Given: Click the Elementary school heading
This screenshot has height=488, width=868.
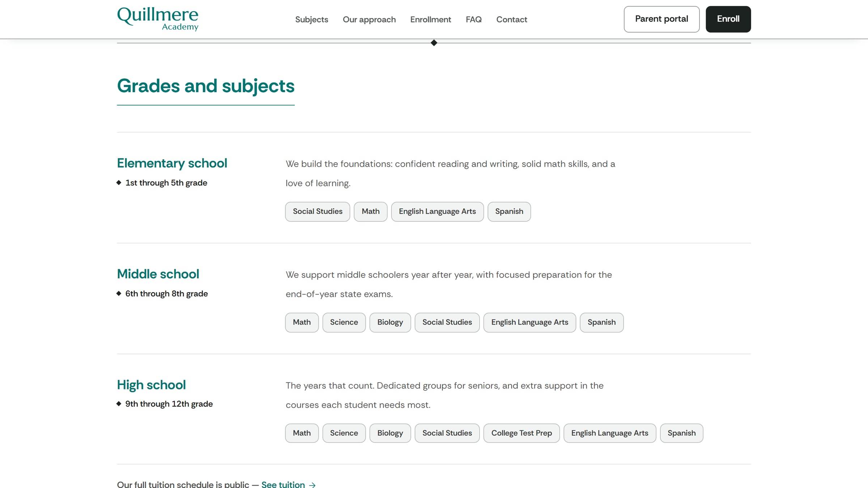Looking at the screenshot, I should pyautogui.click(x=172, y=163).
